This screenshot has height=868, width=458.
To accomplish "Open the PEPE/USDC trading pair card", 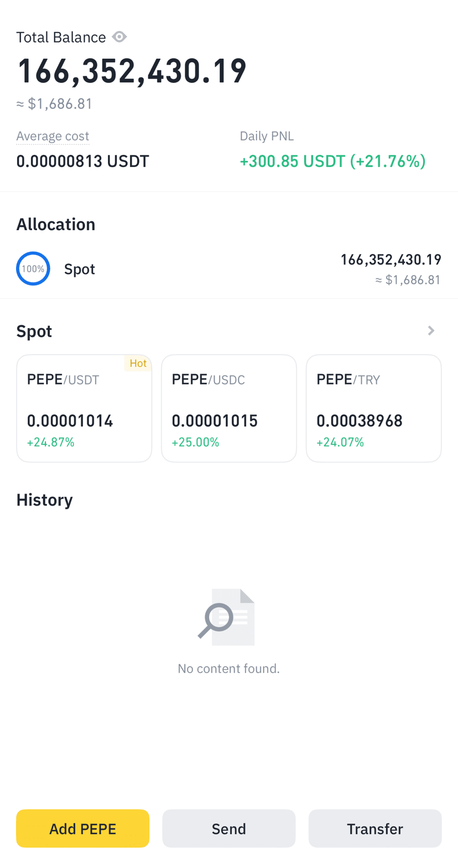I will (229, 408).
